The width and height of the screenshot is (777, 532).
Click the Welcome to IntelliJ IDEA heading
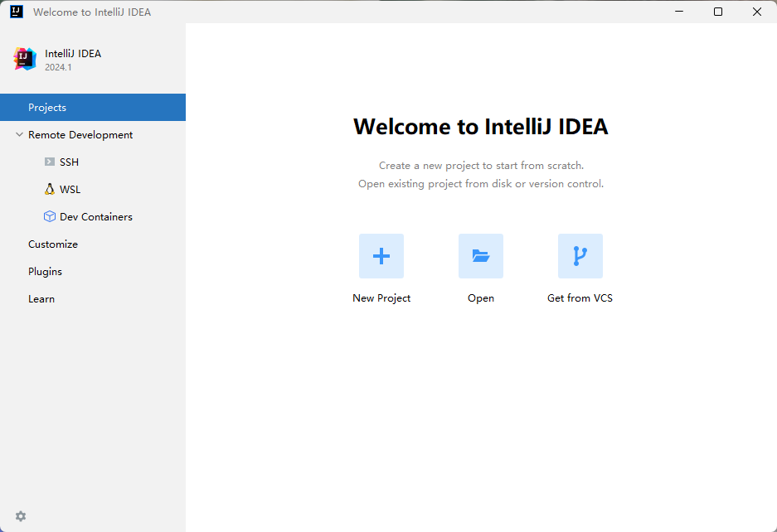(480, 126)
